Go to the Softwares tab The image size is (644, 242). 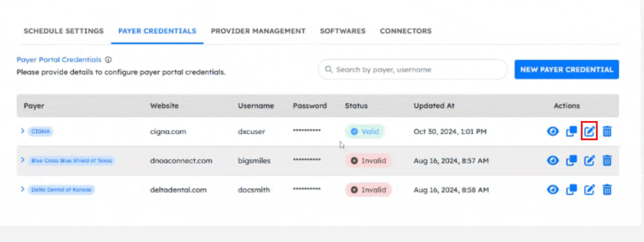[343, 31]
